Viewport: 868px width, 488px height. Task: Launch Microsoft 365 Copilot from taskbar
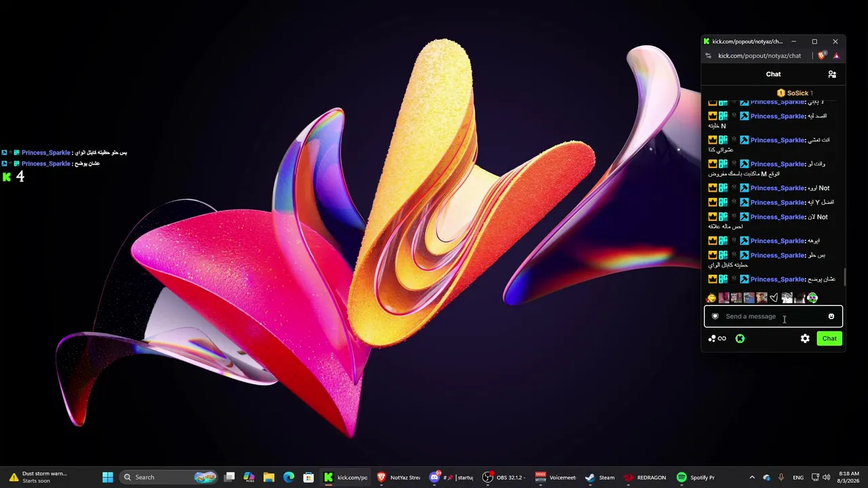pos(249,477)
